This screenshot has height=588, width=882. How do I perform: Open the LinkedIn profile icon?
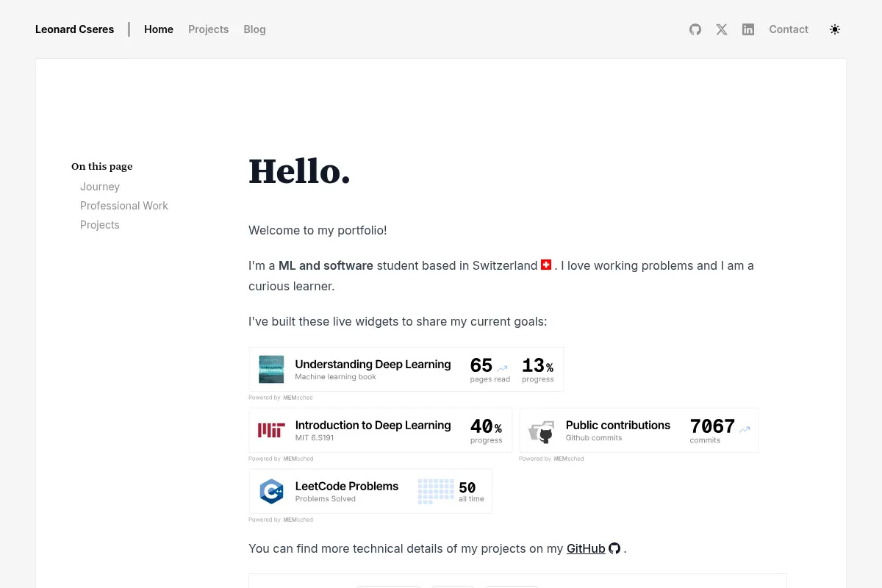pyautogui.click(x=748, y=29)
